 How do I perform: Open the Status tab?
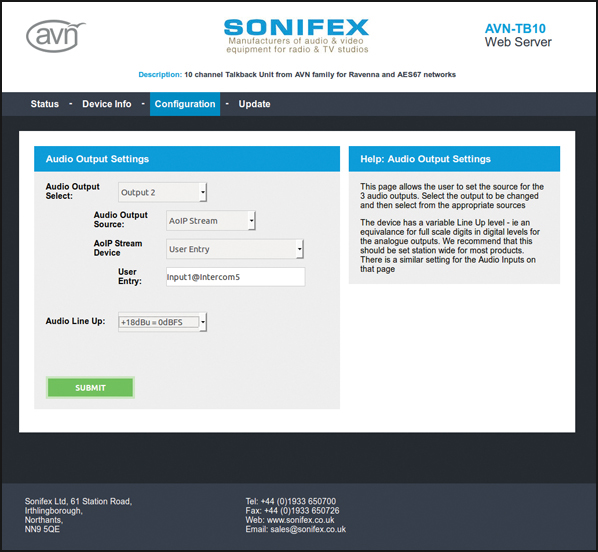click(45, 104)
